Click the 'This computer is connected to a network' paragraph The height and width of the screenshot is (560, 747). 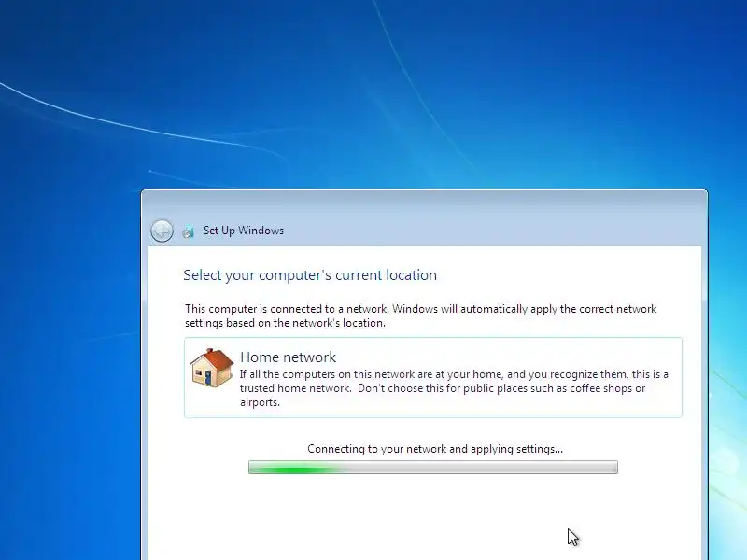tap(421, 315)
